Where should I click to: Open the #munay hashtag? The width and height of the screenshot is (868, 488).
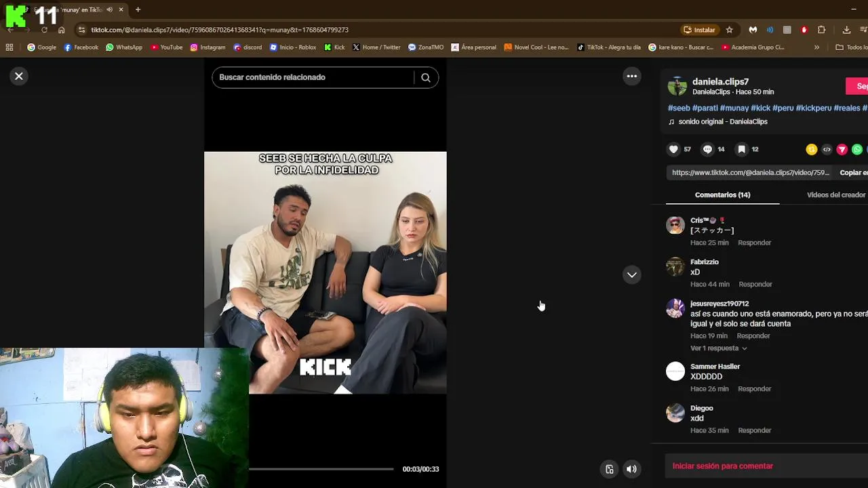(734, 108)
